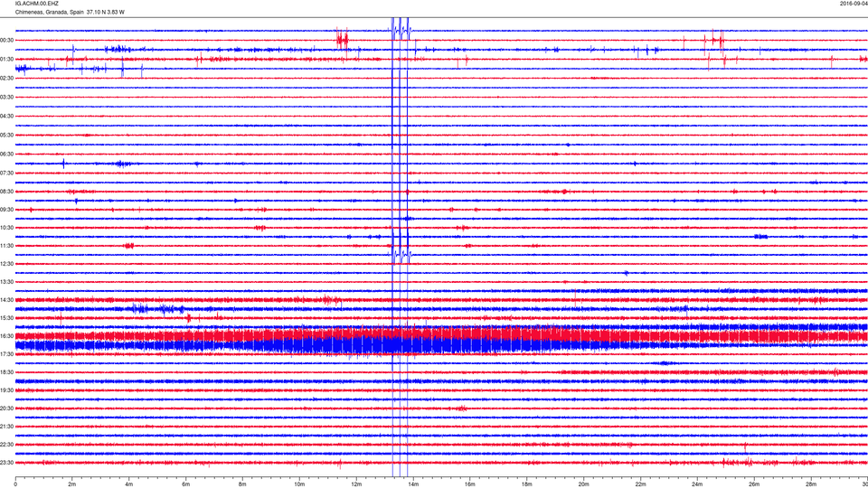Choose the '07:30' time row label
The width and height of the screenshot is (868, 488).
6,174
